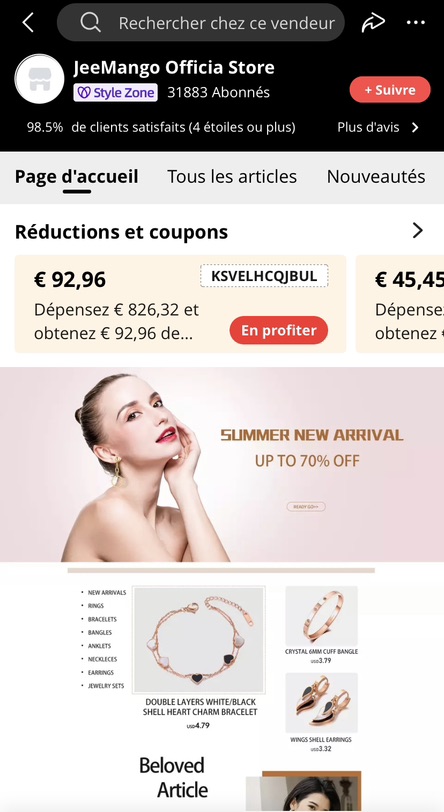Open the JeeMango store avatar logo
The width and height of the screenshot is (444, 812).
39,79
